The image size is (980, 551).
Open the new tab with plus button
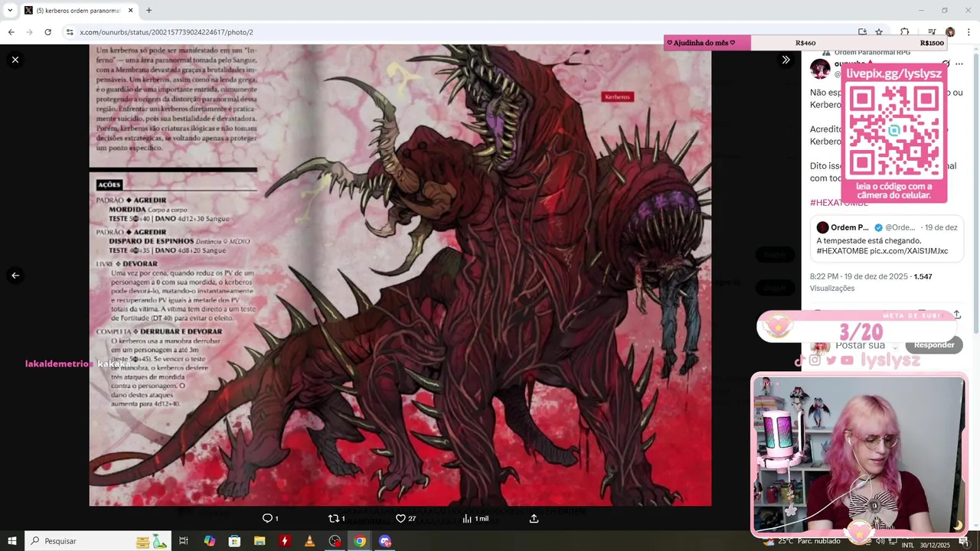coord(149,10)
